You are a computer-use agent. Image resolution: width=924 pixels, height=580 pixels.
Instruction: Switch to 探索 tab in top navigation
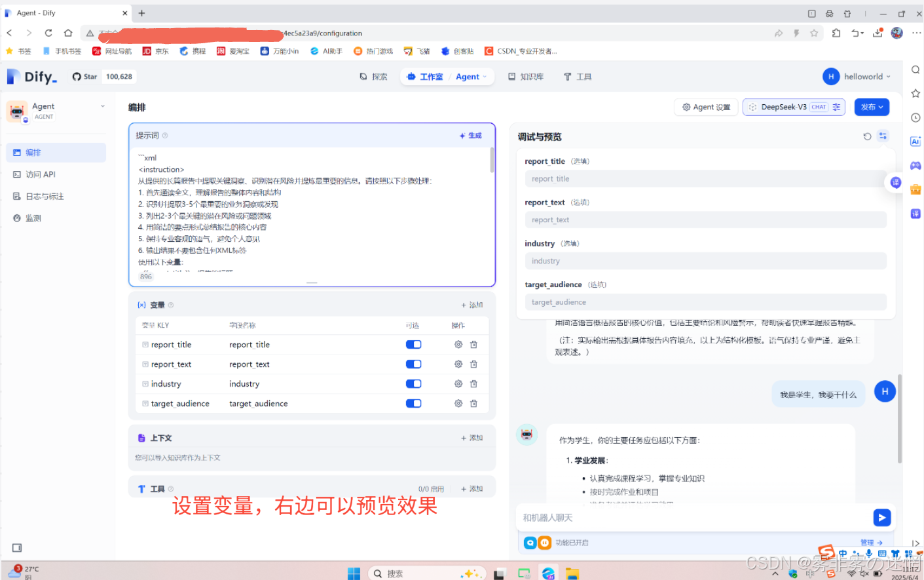tap(373, 77)
